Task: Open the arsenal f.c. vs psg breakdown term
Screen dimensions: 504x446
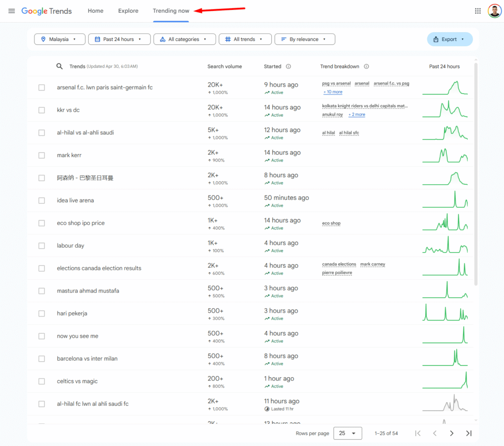Action: (391, 83)
